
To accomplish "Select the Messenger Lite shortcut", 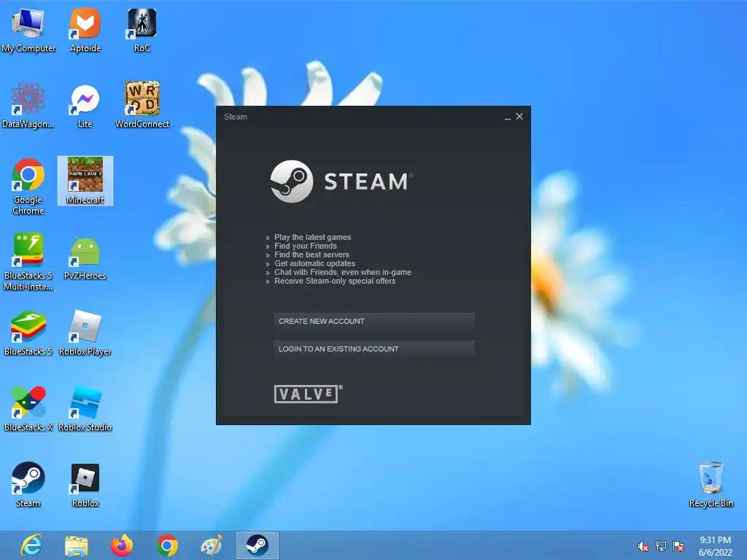I will click(x=85, y=106).
